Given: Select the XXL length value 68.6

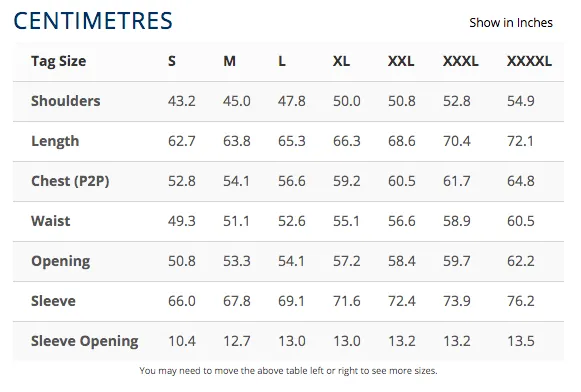Looking at the screenshot, I should 402,141.
